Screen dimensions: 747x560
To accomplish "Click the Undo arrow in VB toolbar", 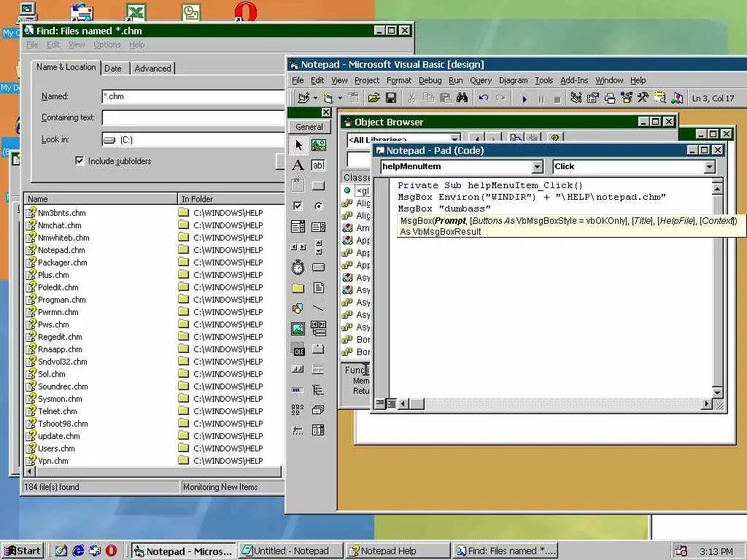I will [x=484, y=98].
